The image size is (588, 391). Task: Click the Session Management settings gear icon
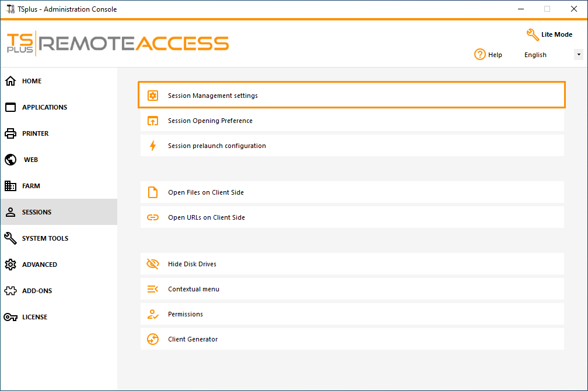tap(152, 94)
